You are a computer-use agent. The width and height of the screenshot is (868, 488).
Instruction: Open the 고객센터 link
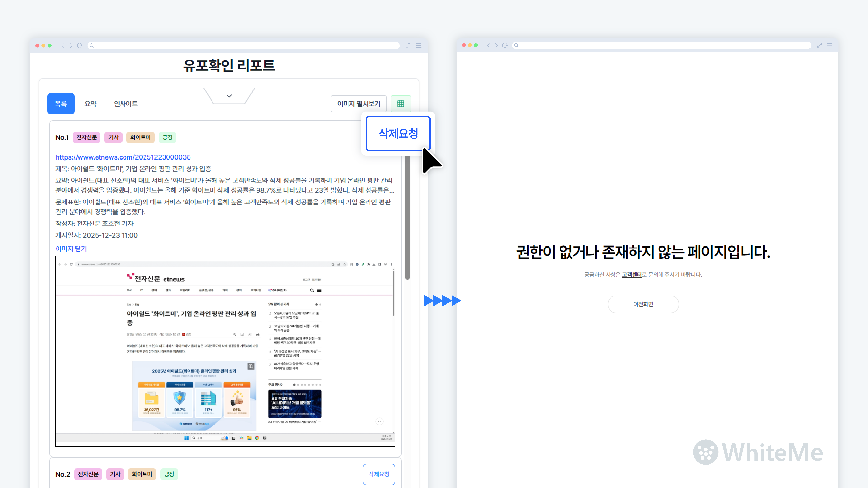632,275
